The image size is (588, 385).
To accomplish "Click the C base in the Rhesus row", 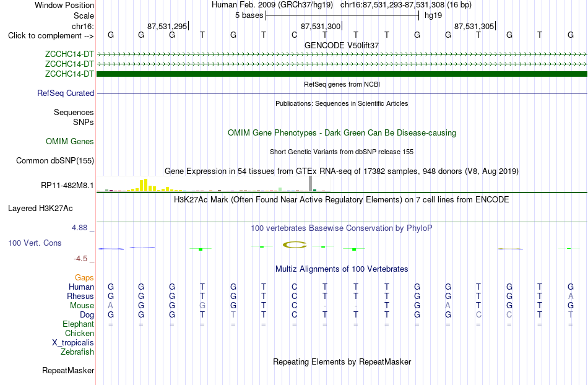I will (x=295, y=296).
